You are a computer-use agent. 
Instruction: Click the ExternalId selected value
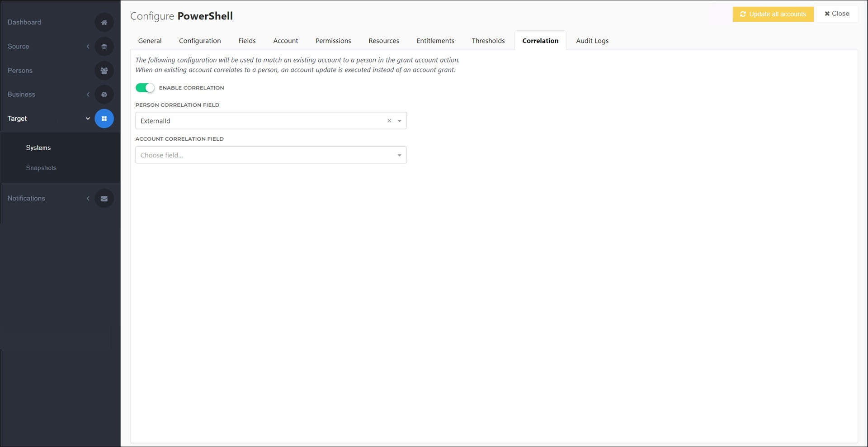coord(156,121)
